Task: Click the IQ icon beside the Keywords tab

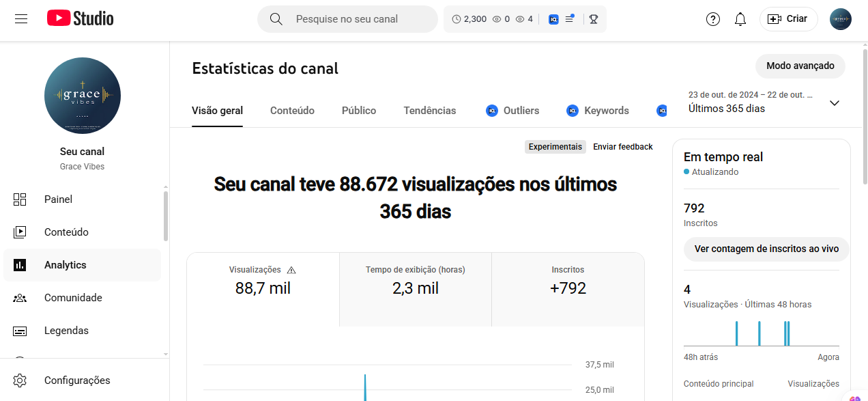Action: pyautogui.click(x=573, y=111)
